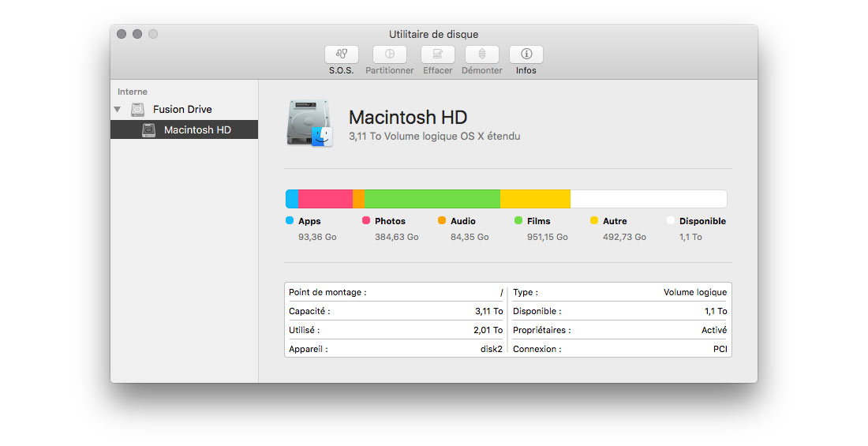Viewport: 868px width, 446px height.
Task: Click the large Macintosh HD disk icon
Action: pos(309,123)
